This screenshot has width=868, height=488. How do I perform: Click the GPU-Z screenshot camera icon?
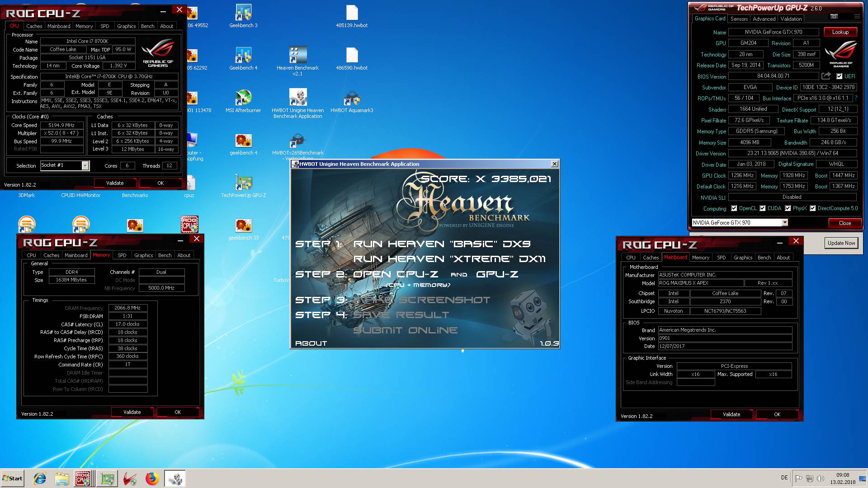(834, 16)
